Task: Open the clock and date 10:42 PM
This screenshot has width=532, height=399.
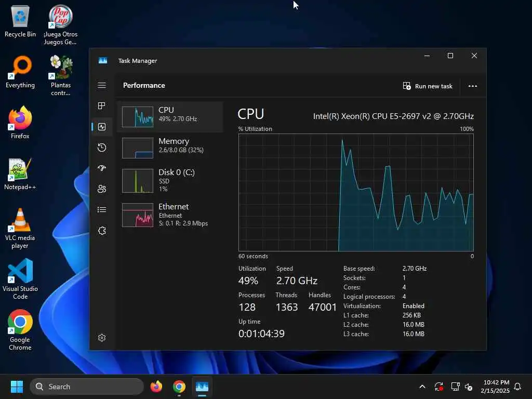Action: (x=495, y=387)
